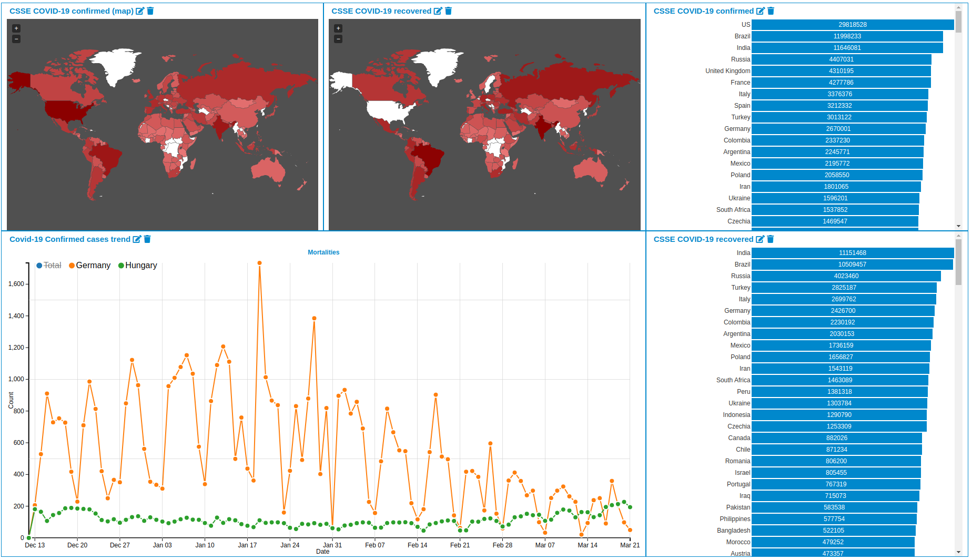Delete the CSSE COVID-19 recovered map widget
Viewport: 972px width, 560px height.
pos(449,11)
